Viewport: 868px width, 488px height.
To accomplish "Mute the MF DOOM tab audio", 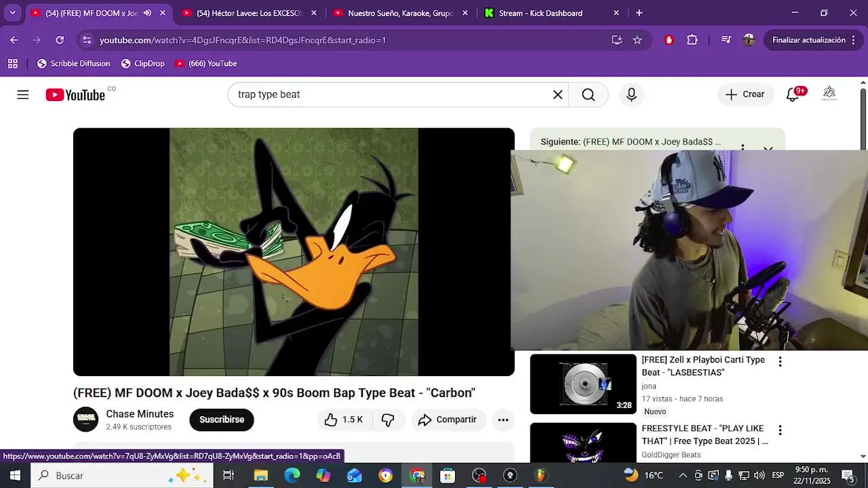I will coord(147,13).
